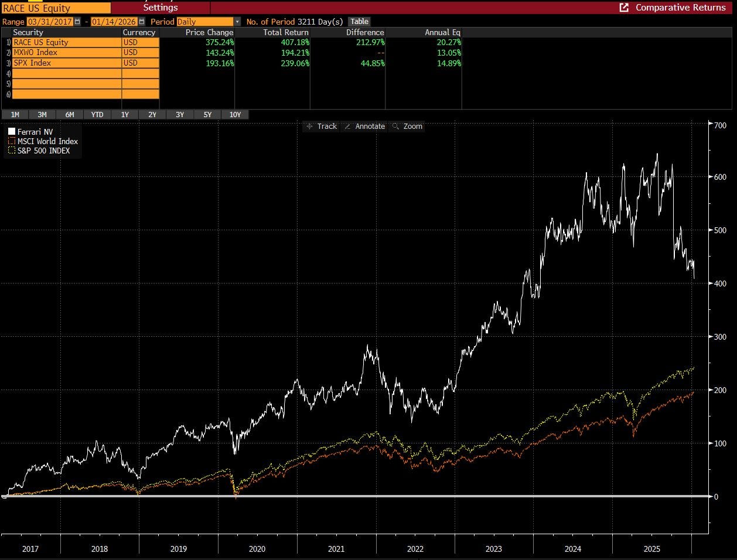Click the 13.05% annual equivalent value
This screenshot has width=737, height=560.
448,52
